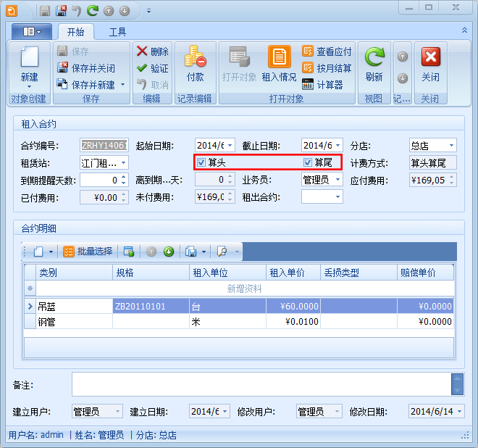478x448 pixels.
Task: Click the new row icon in the detail toolbar
Action: tap(38, 252)
